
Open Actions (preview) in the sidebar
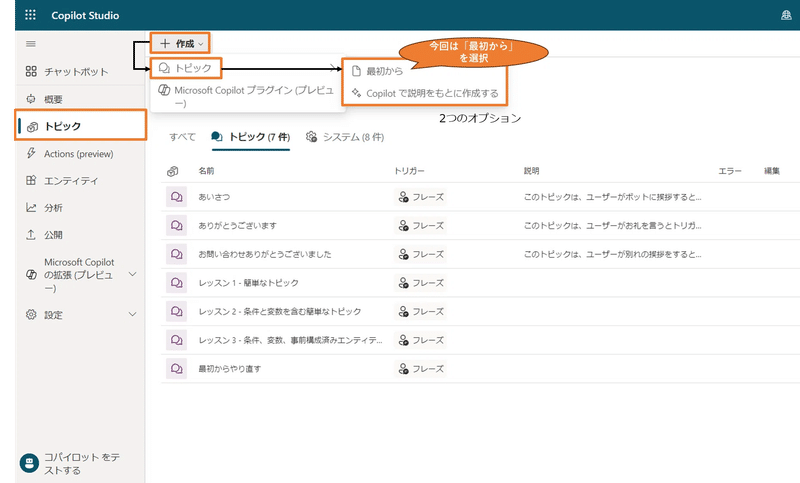81,154
